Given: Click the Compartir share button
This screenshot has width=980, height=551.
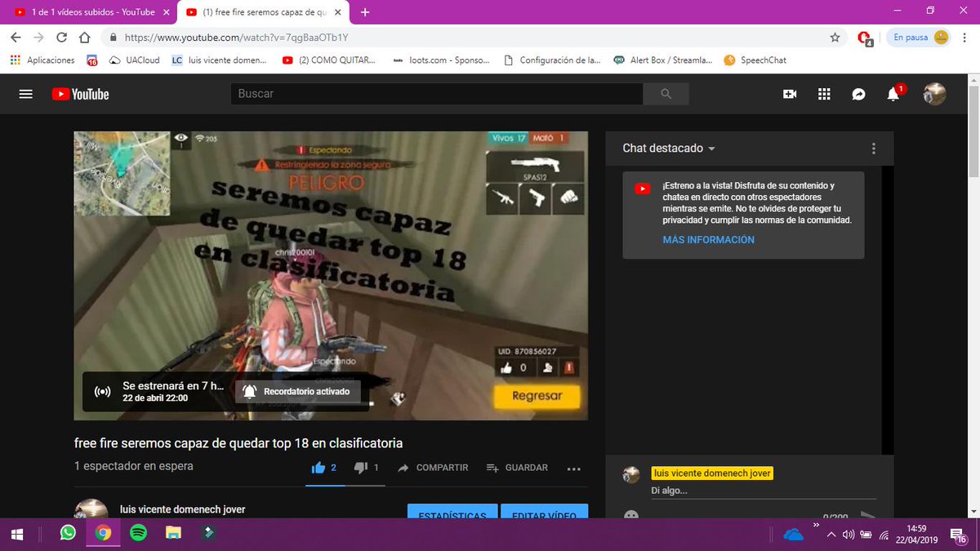Looking at the screenshot, I should click(x=433, y=468).
